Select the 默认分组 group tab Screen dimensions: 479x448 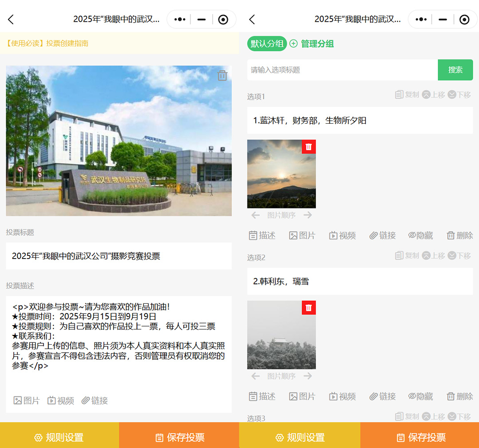pyautogui.click(x=267, y=43)
